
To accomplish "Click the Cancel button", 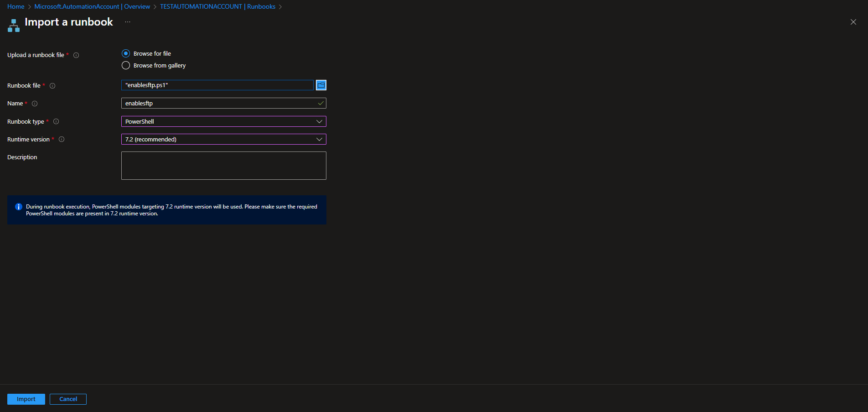I will (x=68, y=399).
